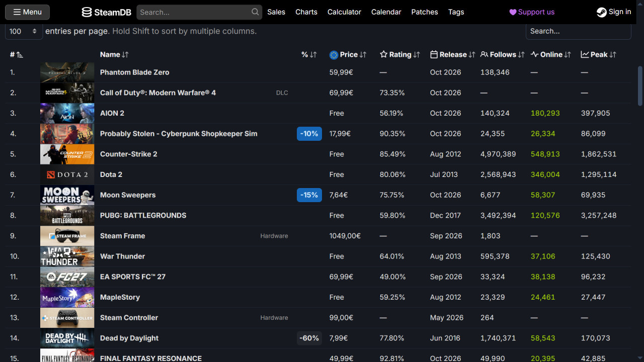The height and width of the screenshot is (362, 644).
Task: Sort by Release date column
Action: point(453,54)
